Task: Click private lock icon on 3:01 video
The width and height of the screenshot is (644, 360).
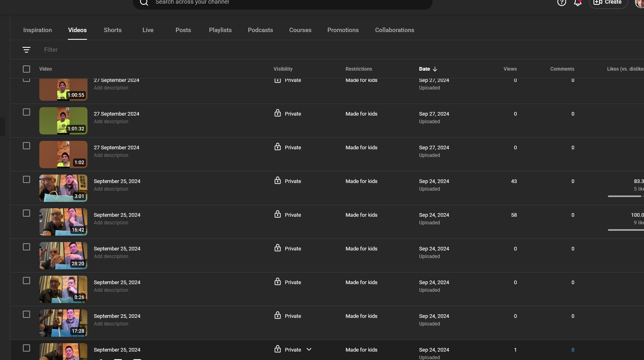Action: pos(278,181)
